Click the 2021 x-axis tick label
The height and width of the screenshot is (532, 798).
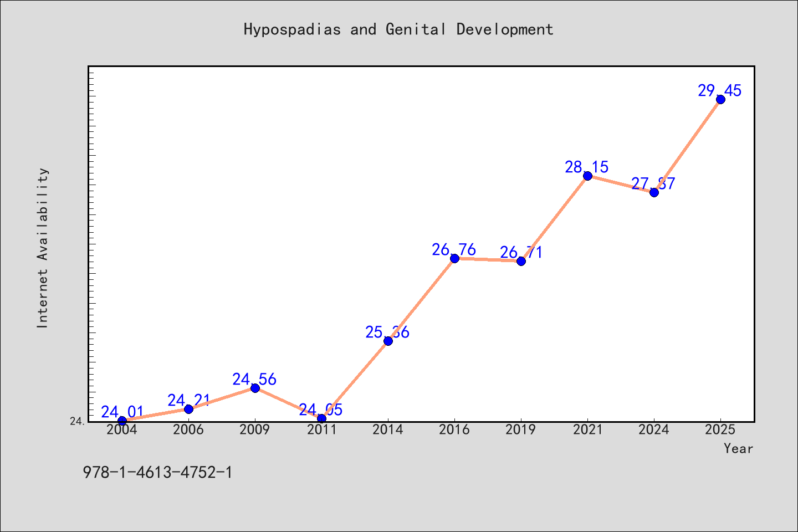click(x=587, y=430)
